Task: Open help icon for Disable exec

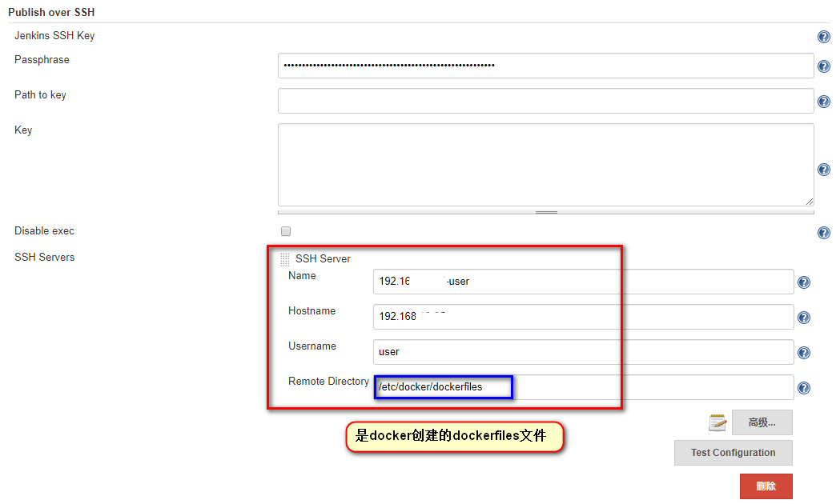Action: tap(823, 233)
